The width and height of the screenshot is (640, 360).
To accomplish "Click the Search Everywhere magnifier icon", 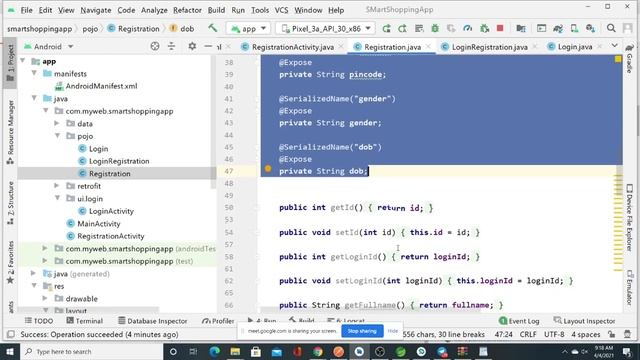I will (x=611, y=28).
